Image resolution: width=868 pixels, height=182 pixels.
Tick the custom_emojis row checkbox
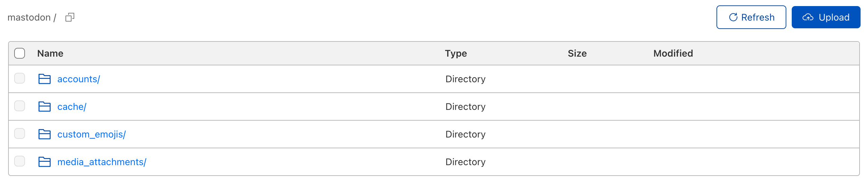tap(20, 134)
